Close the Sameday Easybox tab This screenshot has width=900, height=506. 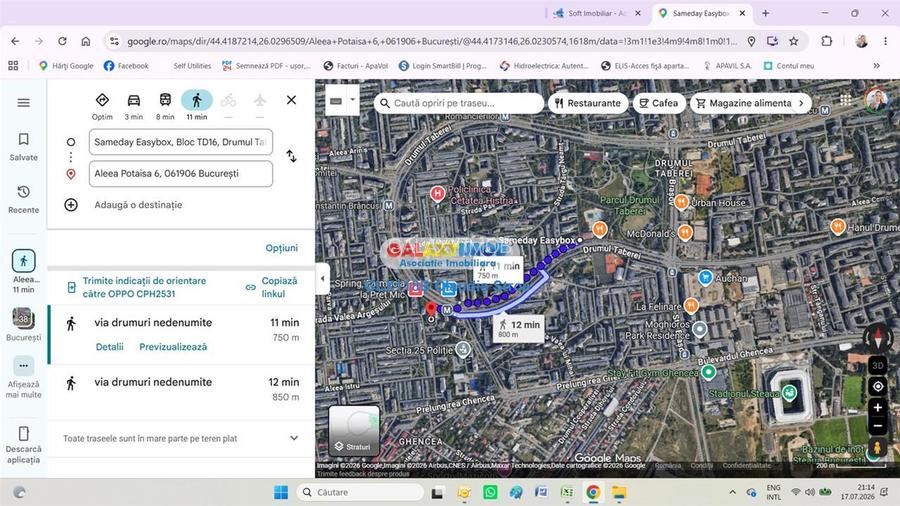click(x=742, y=13)
